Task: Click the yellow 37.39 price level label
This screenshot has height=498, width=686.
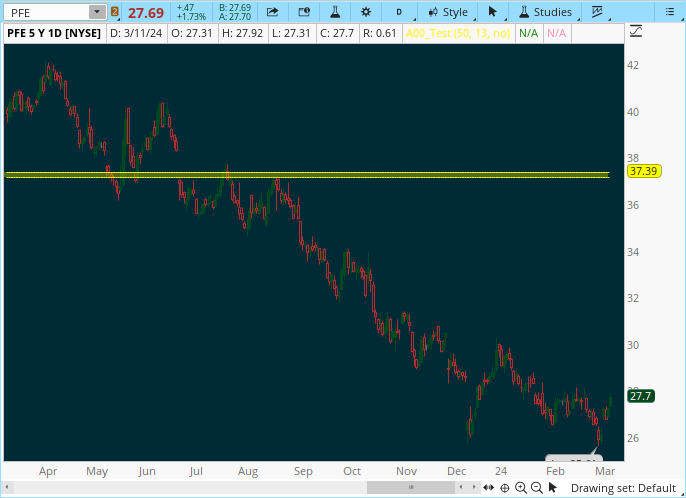Action: [644, 171]
